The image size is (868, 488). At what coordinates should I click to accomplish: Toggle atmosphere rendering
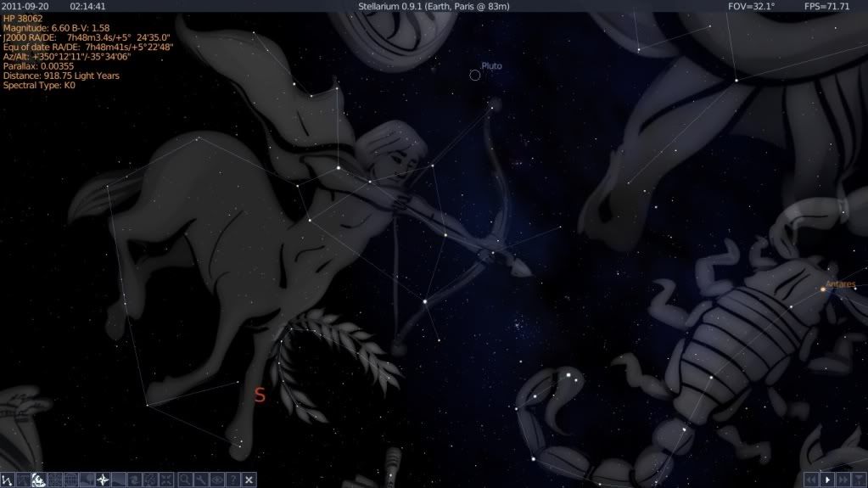pyautogui.click(x=119, y=480)
